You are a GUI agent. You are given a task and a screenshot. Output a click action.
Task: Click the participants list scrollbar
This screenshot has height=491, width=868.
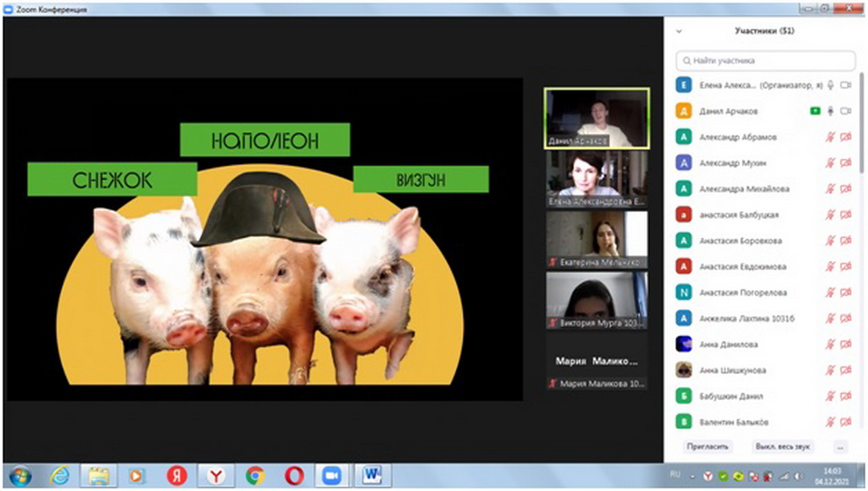click(x=860, y=122)
